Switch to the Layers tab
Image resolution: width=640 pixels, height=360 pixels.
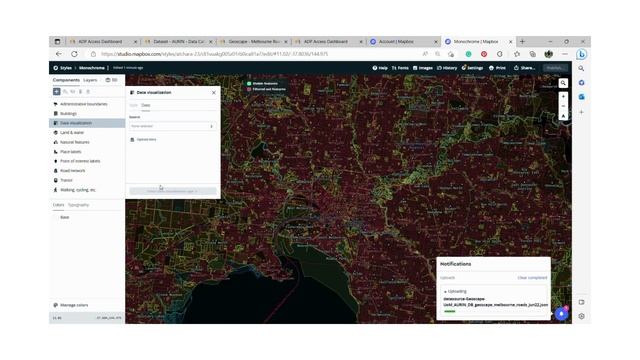(90, 80)
